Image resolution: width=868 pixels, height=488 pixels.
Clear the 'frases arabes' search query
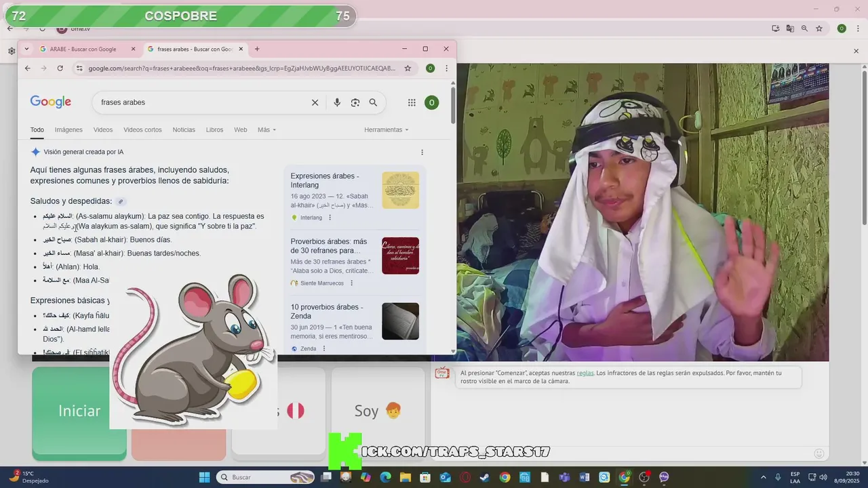(x=315, y=102)
